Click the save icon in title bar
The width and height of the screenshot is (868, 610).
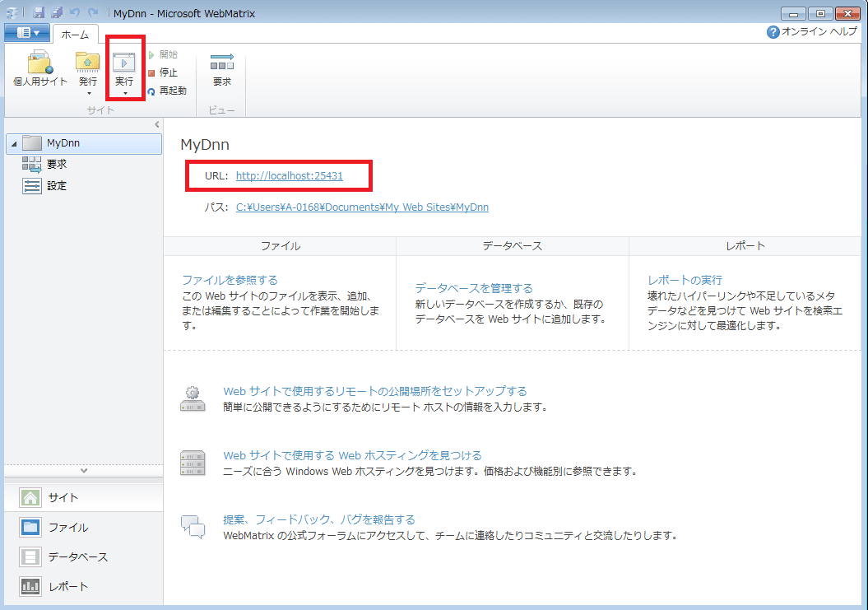coord(39,12)
